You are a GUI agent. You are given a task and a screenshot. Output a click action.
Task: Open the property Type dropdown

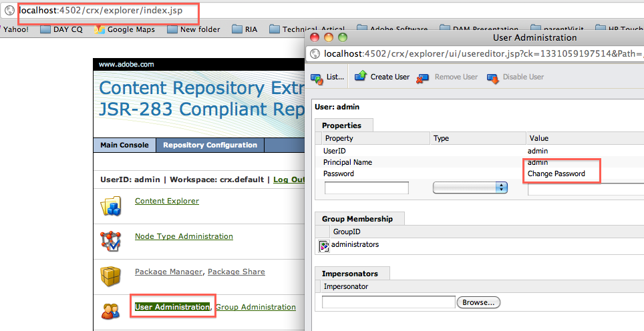click(x=470, y=188)
